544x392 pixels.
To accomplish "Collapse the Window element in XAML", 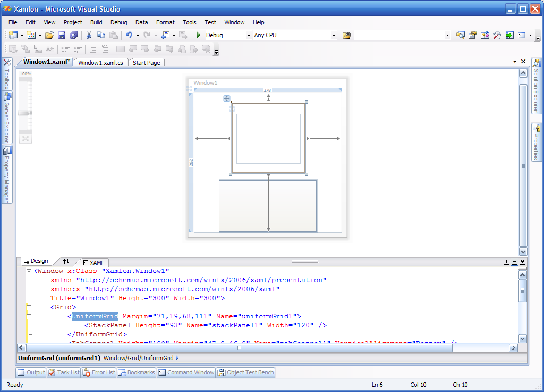I will tap(29, 271).
